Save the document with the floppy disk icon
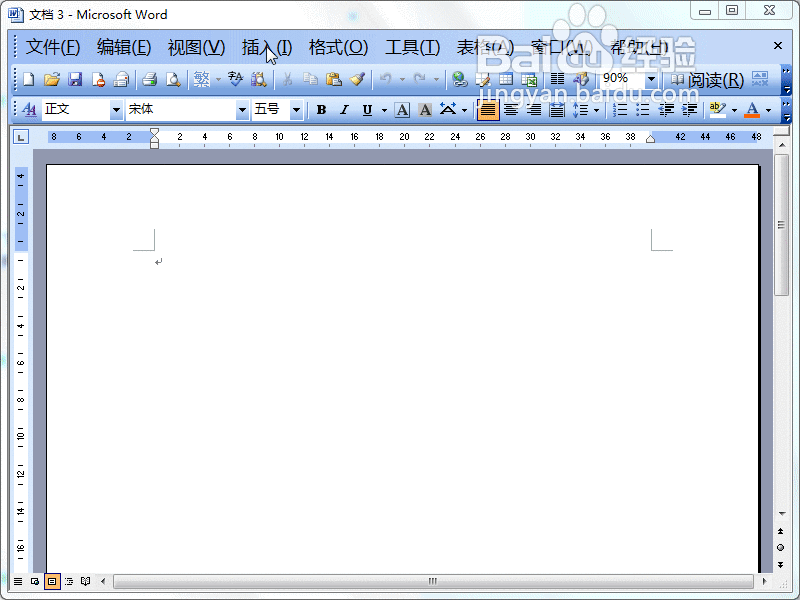Image resolution: width=800 pixels, height=600 pixels. pyautogui.click(x=75, y=80)
